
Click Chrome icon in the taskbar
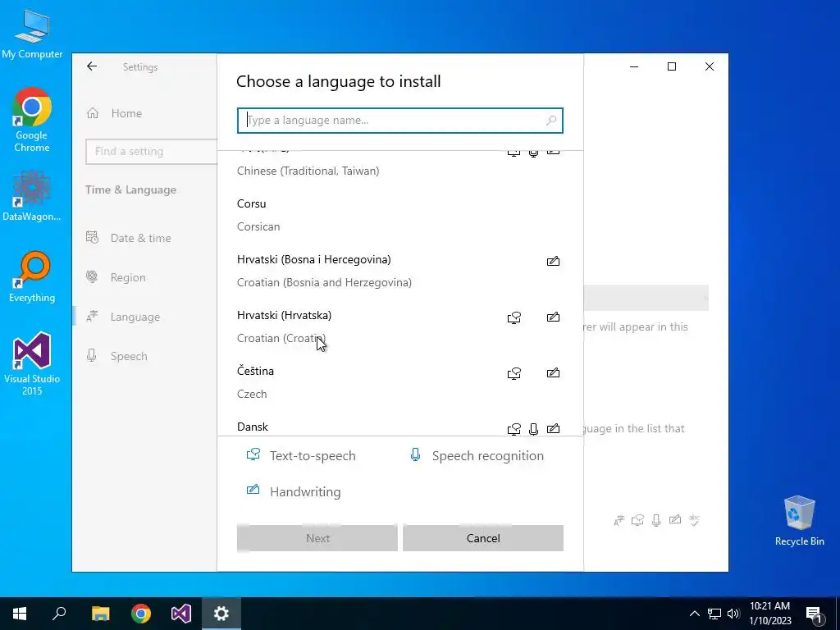(141, 614)
